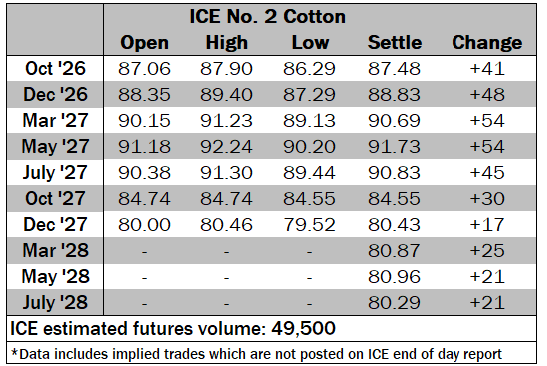
Task: Select the High column header
Action: [x=227, y=43]
